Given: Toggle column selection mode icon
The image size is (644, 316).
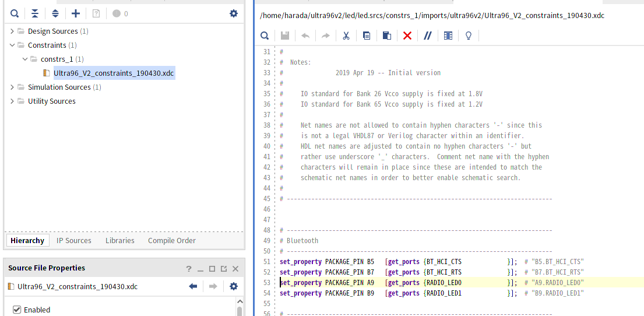Looking at the screenshot, I should 448,36.
